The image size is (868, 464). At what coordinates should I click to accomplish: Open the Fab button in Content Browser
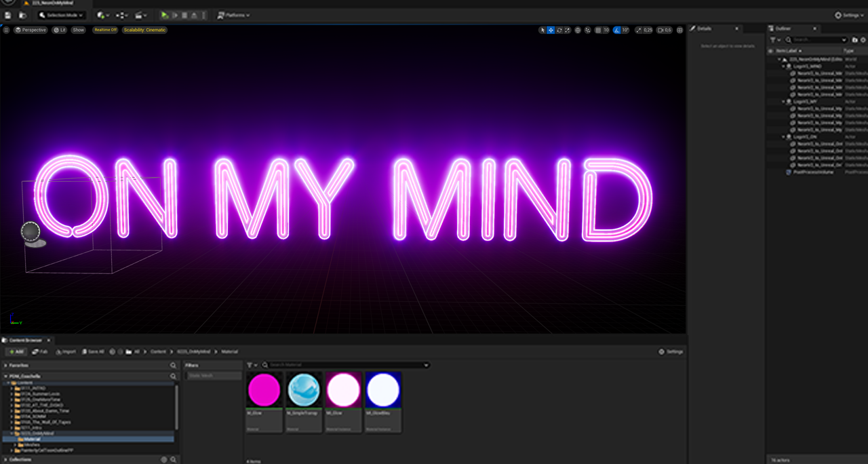(x=41, y=351)
